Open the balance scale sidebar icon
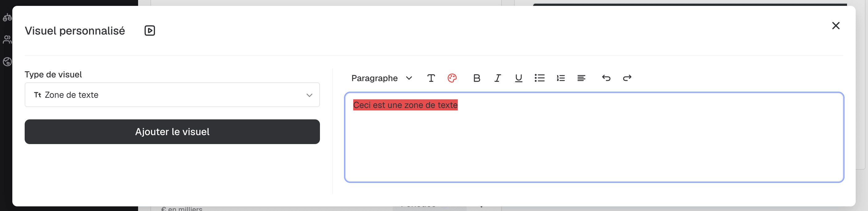868x211 pixels. click(x=7, y=17)
